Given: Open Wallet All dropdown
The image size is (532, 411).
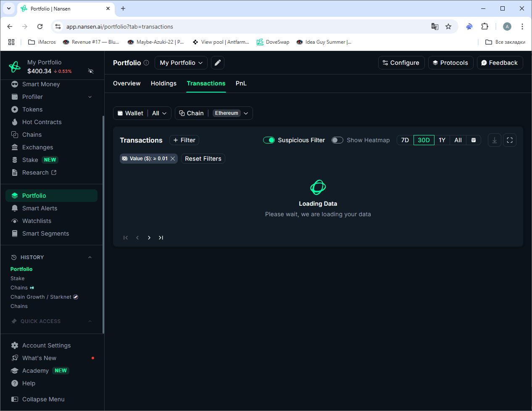Looking at the screenshot, I should click(142, 113).
